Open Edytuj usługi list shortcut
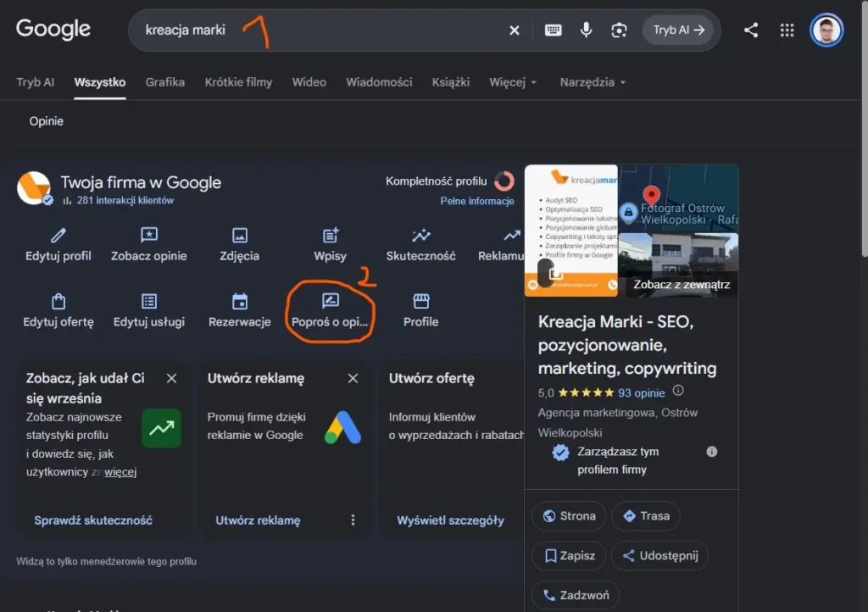The height and width of the screenshot is (612, 868). pos(149,310)
